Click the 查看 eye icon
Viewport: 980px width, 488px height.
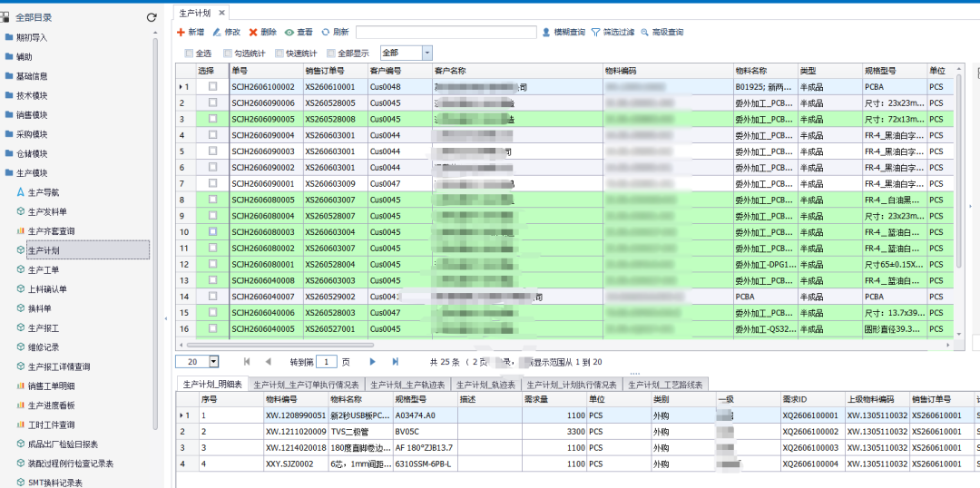click(289, 32)
